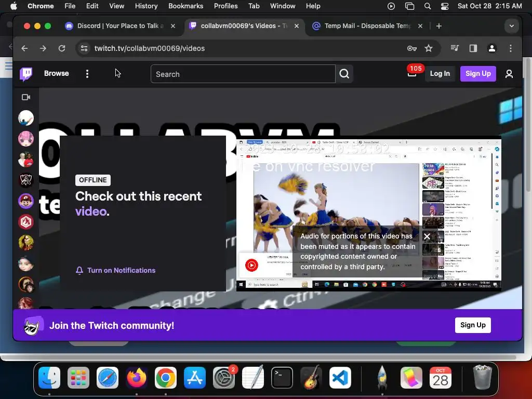Open the Chrome profile avatar button
Viewport: 532px width, 399px height.
(492, 48)
